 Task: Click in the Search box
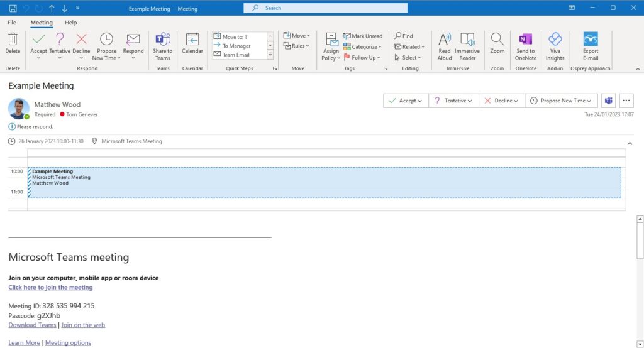[x=325, y=8]
